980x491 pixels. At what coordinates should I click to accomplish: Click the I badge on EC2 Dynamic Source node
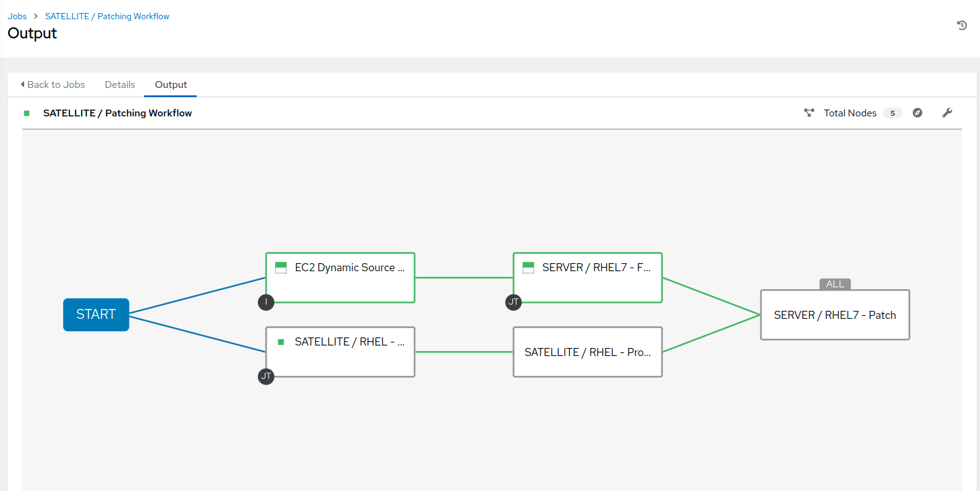266,302
